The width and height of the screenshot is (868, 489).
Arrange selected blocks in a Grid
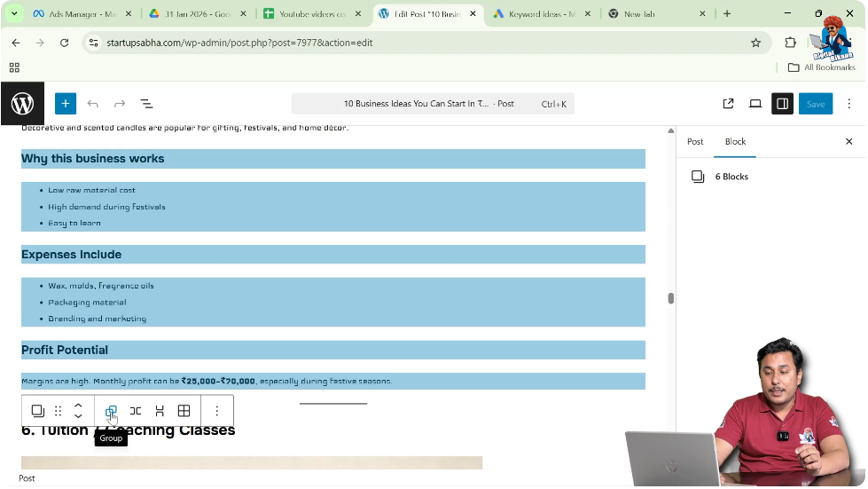pos(184,411)
